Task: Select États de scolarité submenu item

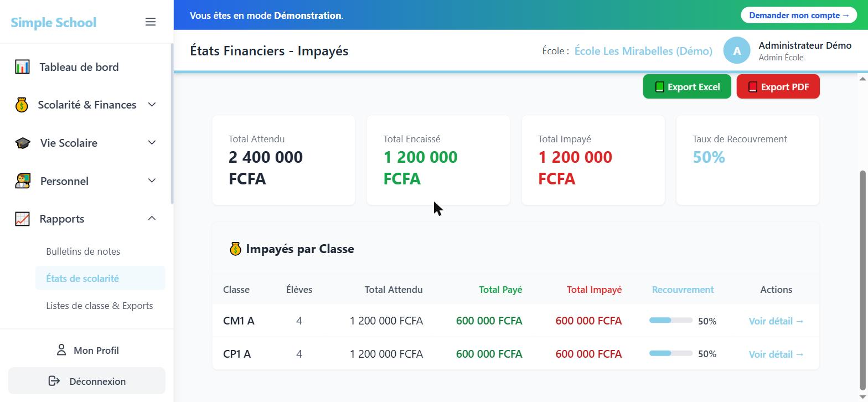Action: 100,278
